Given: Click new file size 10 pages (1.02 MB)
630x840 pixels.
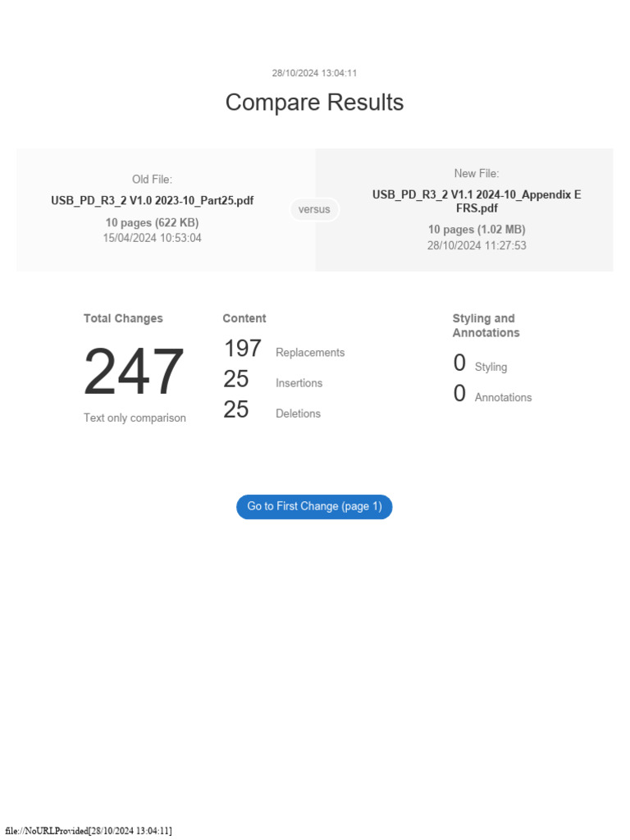Looking at the screenshot, I should click(477, 230).
